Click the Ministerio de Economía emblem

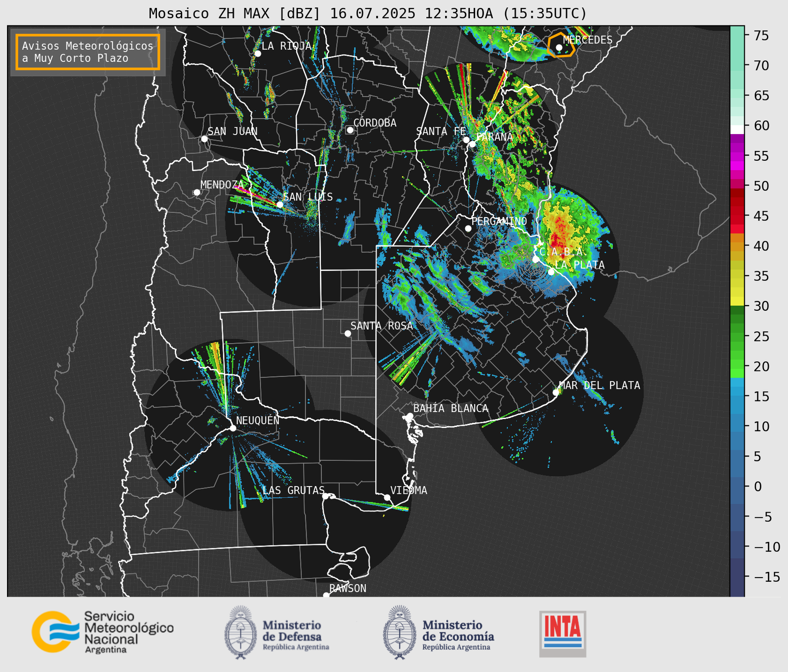(x=399, y=632)
